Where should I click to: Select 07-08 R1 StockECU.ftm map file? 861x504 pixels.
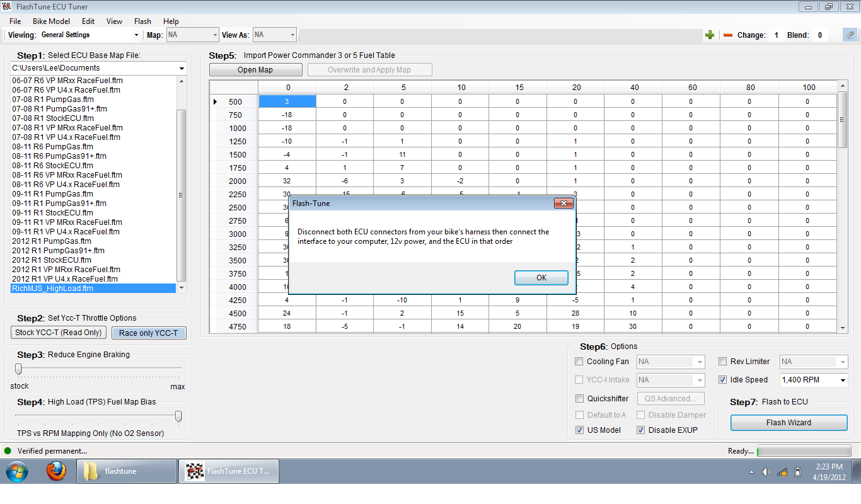click(53, 118)
